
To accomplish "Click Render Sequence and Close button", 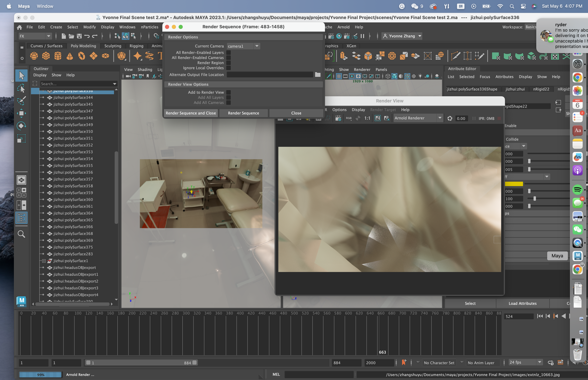I will click(191, 113).
